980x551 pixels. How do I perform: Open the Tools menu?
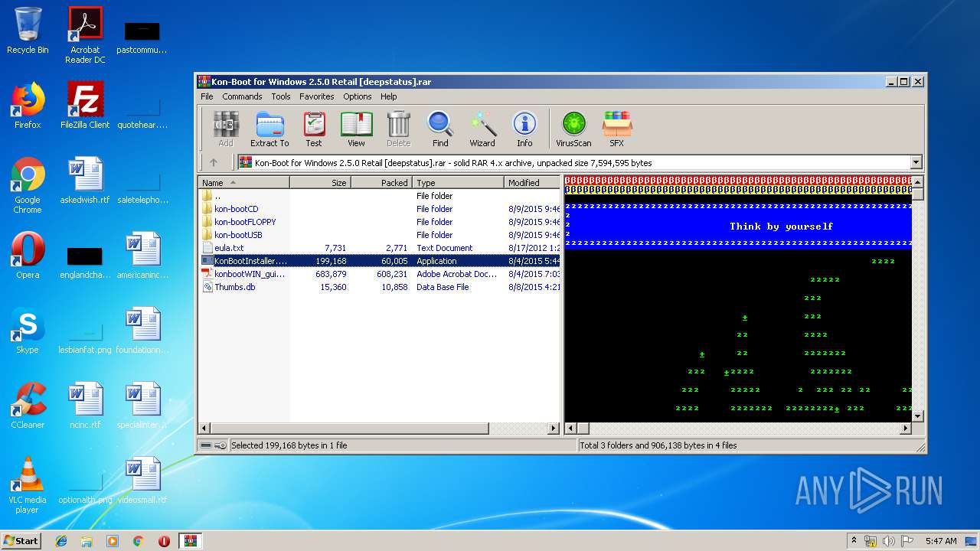pos(281,96)
